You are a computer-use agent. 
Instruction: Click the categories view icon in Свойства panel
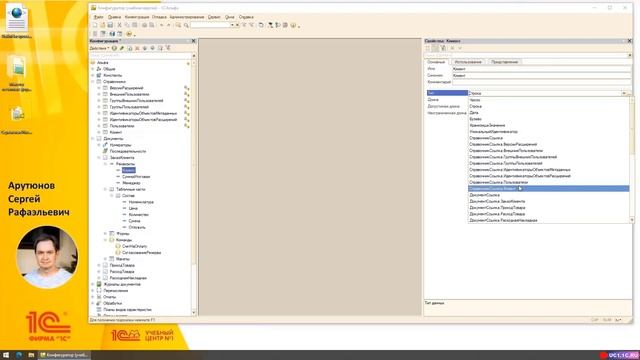[x=436, y=48]
